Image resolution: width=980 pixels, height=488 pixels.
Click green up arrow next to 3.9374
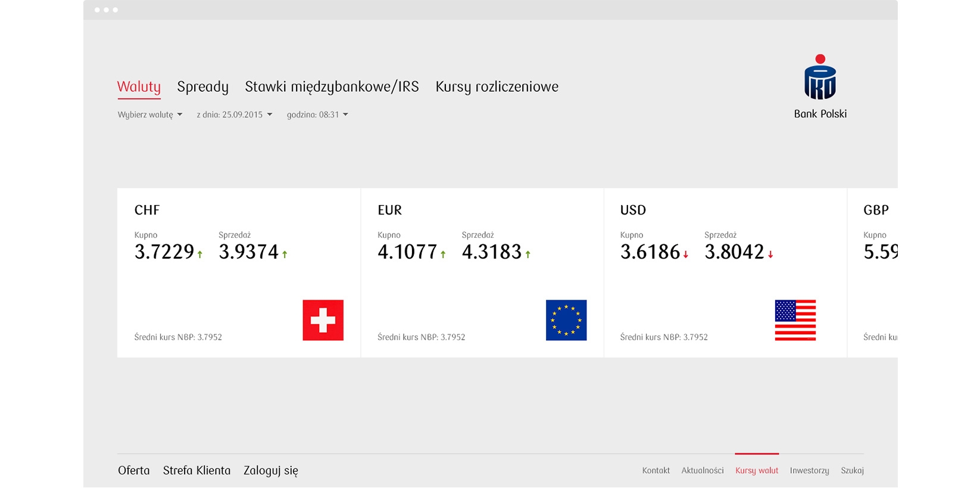[285, 254]
